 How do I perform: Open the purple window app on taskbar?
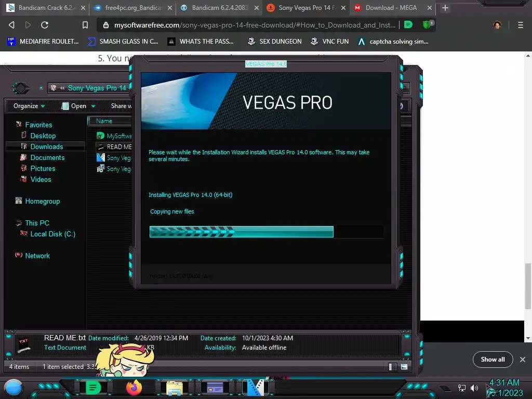(x=215, y=388)
